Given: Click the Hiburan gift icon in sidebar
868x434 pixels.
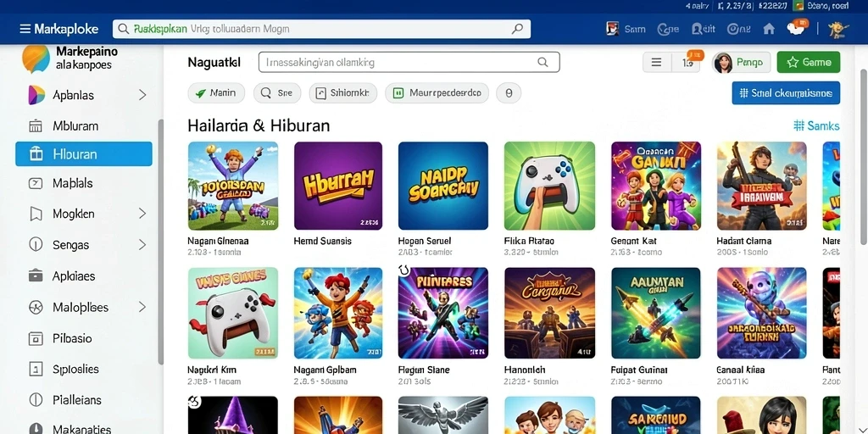Looking at the screenshot, I should tap(36, 154).
